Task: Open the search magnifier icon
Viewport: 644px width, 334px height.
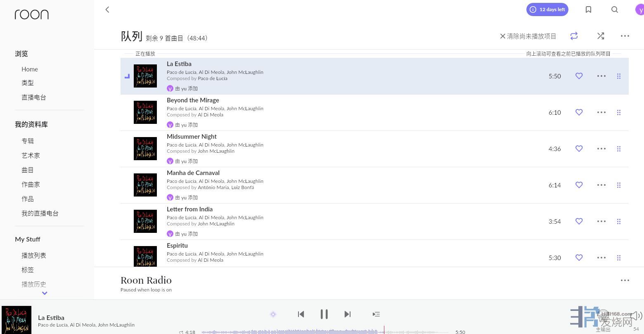Action: point(614,9)
